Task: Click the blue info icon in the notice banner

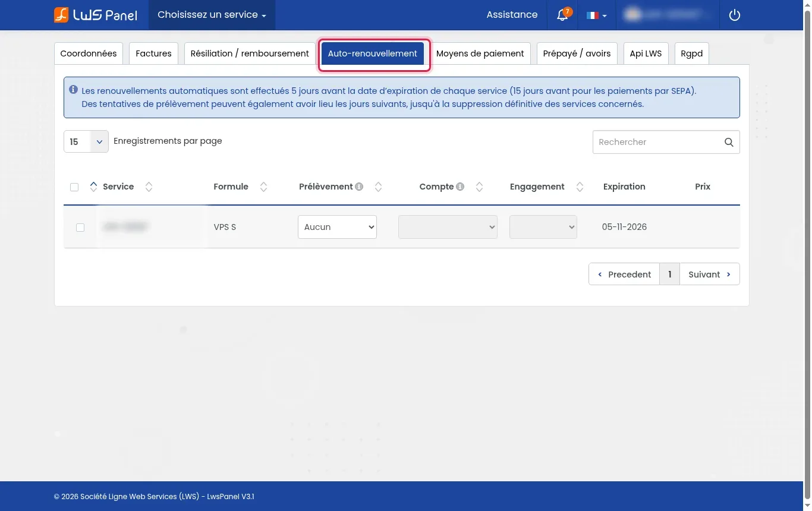Action: (x=74, y=90)
